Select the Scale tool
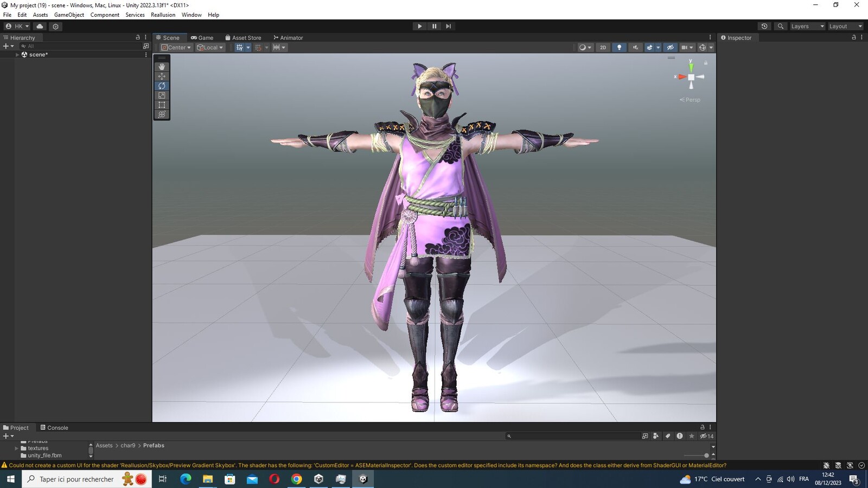Image resolution: width=868 pixels, height=488 pixels. [x=162, y=95]
